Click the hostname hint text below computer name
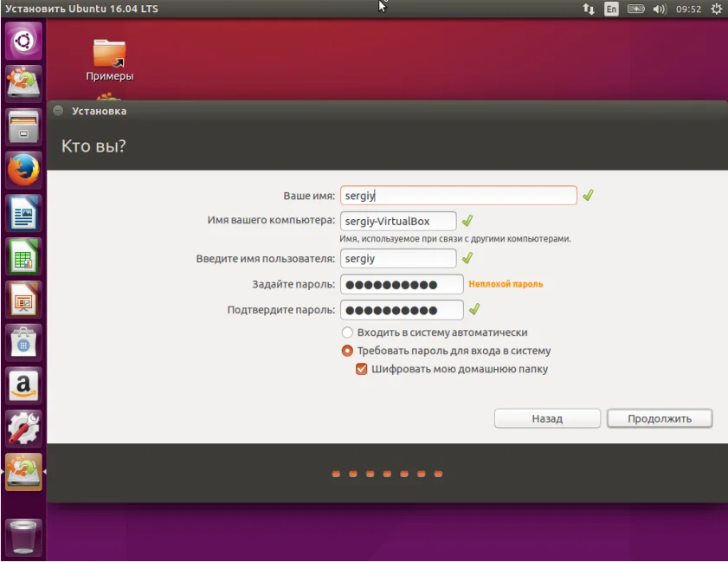The width and height of the screenshot is (728, 562). (455, 239)
